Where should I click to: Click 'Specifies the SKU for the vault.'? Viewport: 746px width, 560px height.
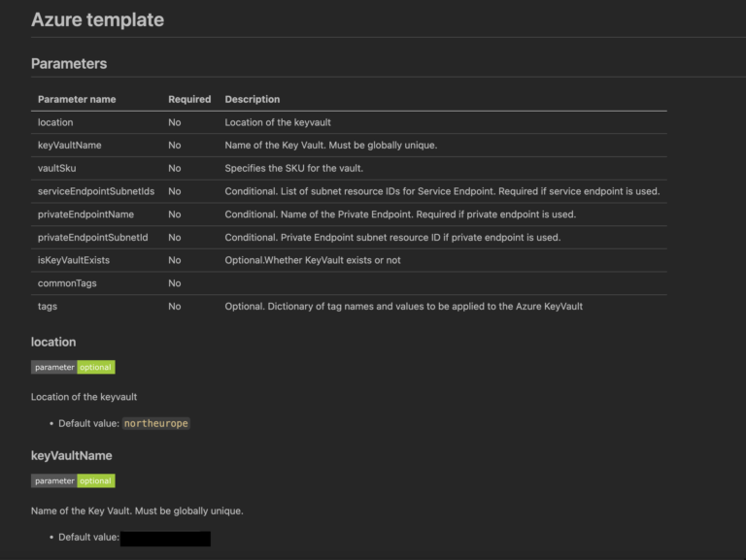pyautogui.click(x=294, y=168)
